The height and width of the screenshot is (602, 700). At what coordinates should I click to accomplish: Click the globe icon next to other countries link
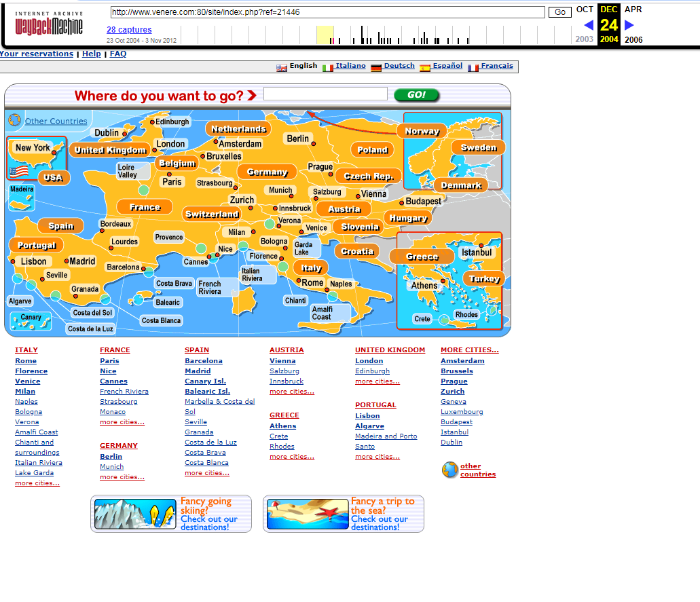(449, 470)
